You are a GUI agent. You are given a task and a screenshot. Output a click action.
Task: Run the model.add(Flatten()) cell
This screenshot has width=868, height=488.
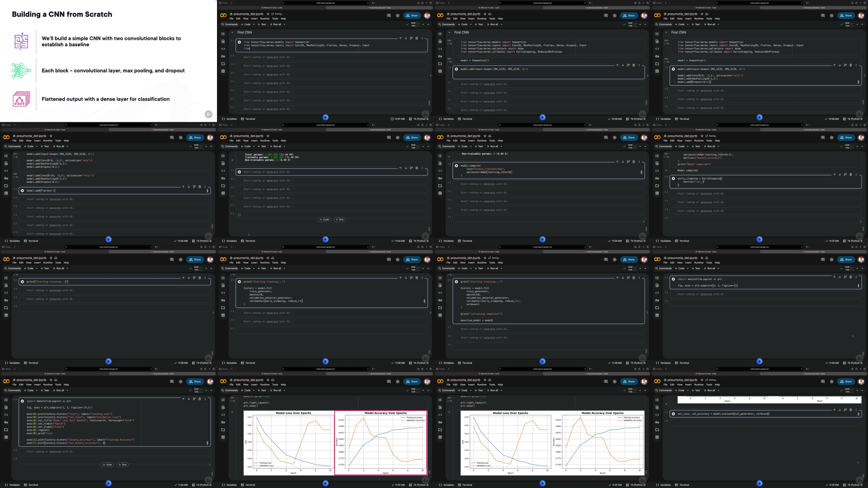tap(23, 191)
